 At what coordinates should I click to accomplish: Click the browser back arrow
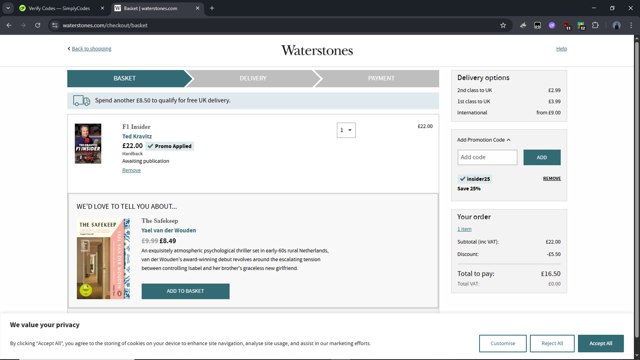(9, 25)
